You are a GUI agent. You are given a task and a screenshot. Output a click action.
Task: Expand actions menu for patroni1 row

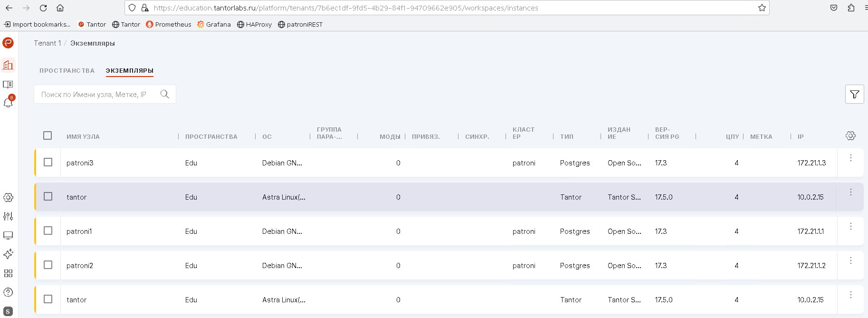point(850,226)
